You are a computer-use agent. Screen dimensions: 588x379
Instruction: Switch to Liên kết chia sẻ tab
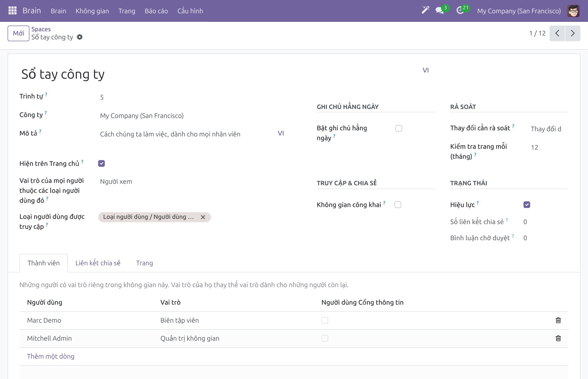tap(98, 263)
